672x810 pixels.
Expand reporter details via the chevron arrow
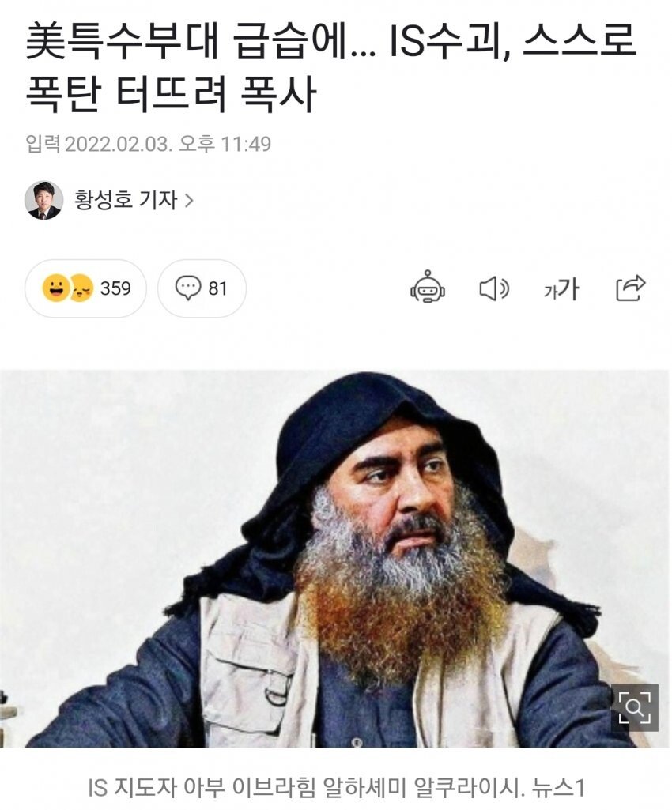point(189,201)
